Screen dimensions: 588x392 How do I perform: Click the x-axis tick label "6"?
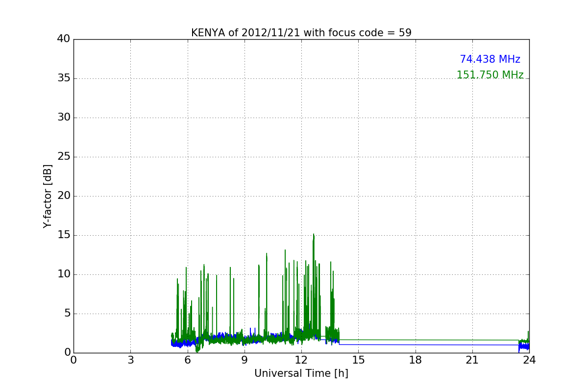point(187,360)
